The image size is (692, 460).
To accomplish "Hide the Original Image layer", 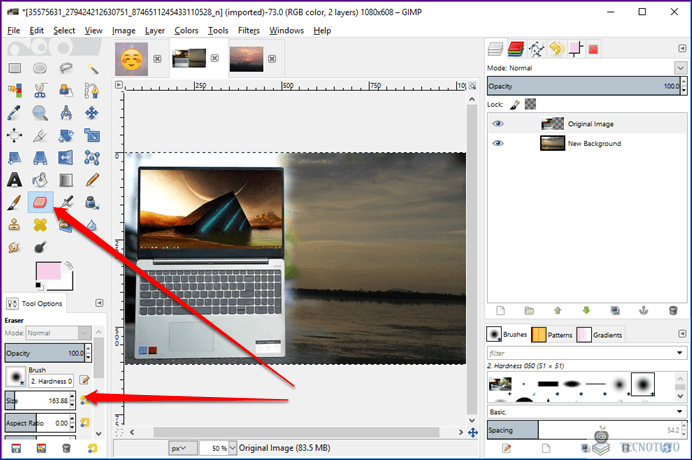I will (498, 124).
